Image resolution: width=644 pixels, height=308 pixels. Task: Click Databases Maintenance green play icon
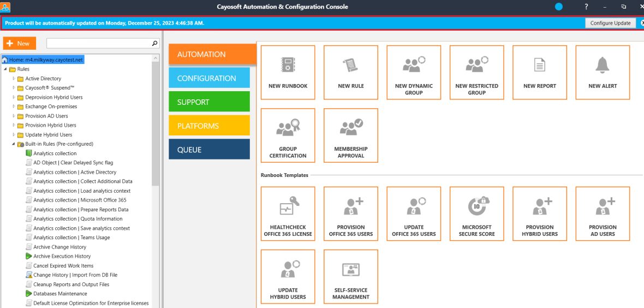pos(29,294)
